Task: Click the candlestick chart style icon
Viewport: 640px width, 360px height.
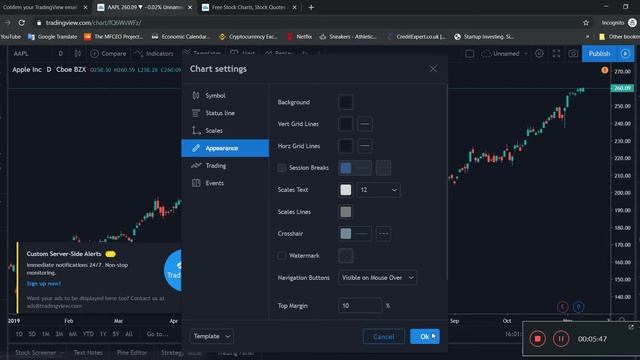Action: 78,53
